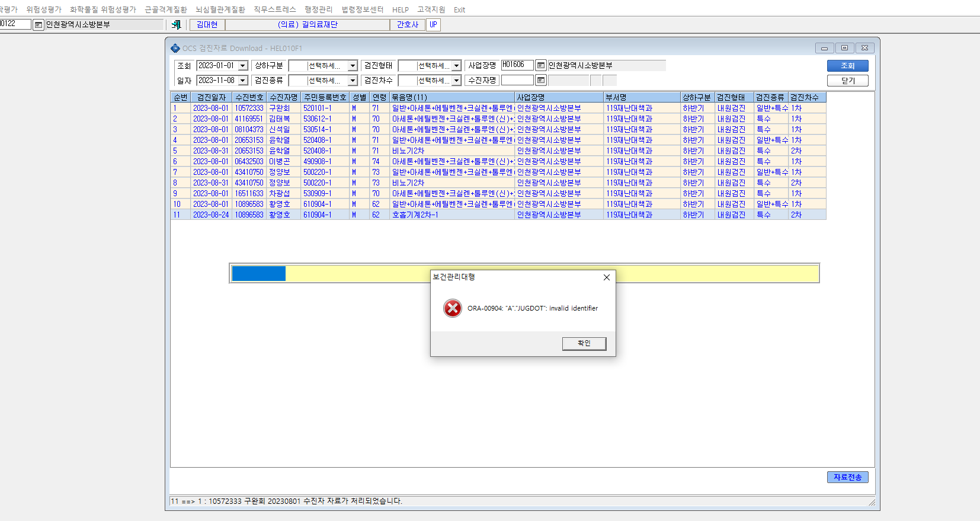This screenshot has height=521, width=980.
Task: Click the 조회 search button
Action: click(x=848, y=65)
